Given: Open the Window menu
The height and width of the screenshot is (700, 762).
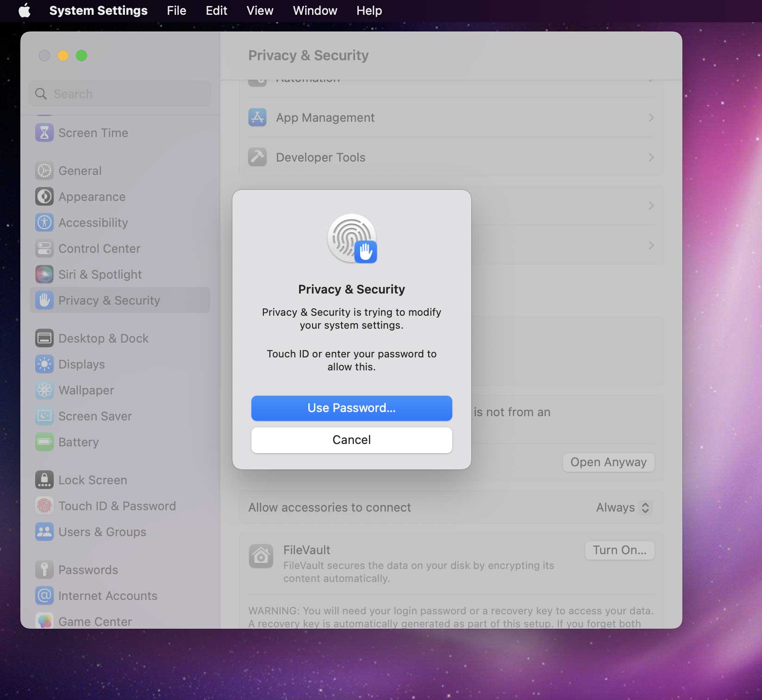Looking at the screenshot, I should [315, 11].
